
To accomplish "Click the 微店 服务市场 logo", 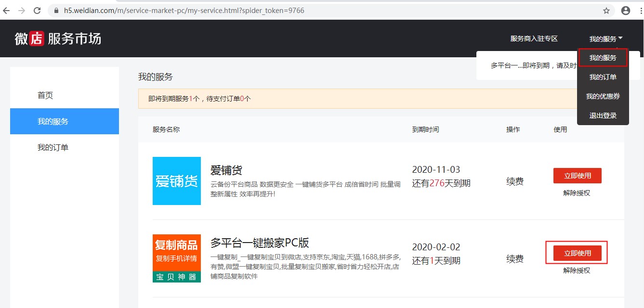I will point(58,38).
